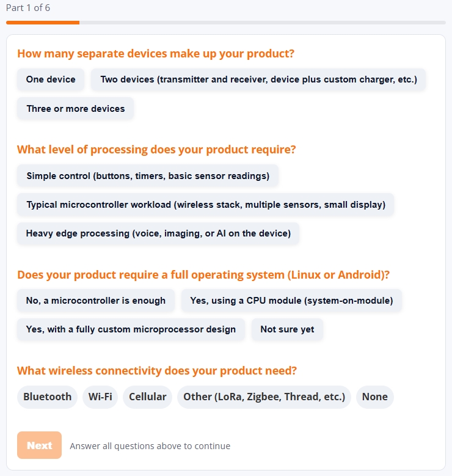The image size is (452, 476).
Task: Click the orange progress bar
Action: (43, 23)
